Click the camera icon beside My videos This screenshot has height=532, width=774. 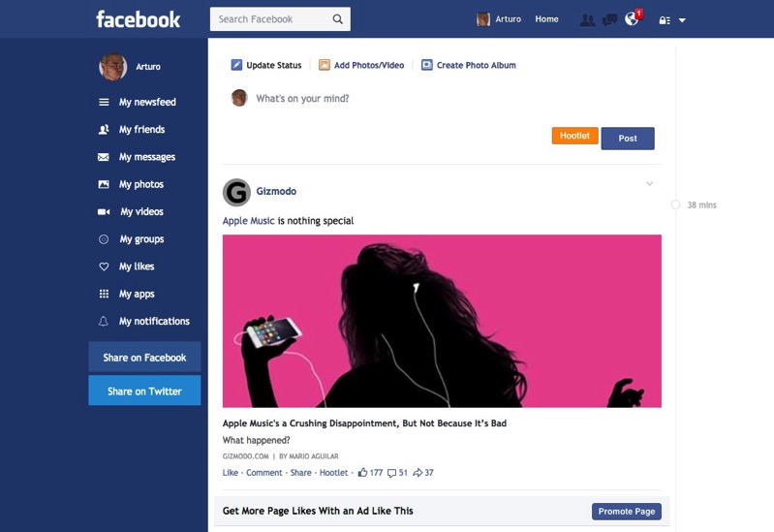[x=104, y=212]
